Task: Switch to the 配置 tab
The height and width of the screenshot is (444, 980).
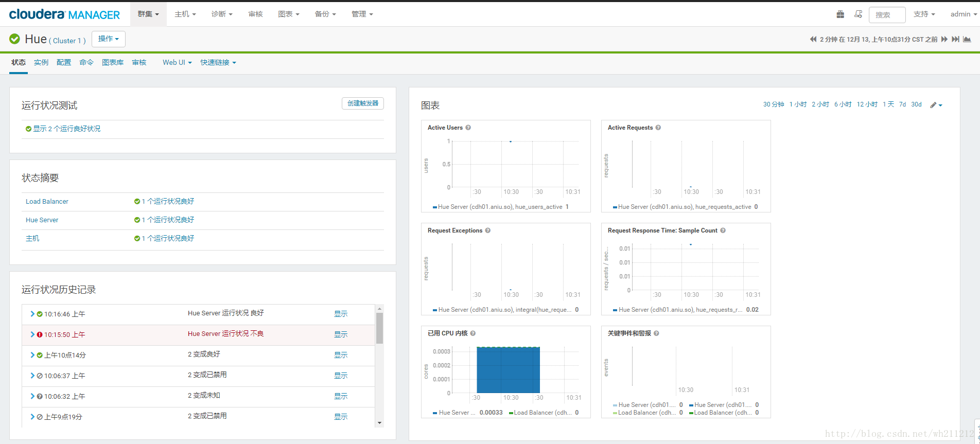Action: point(64,62)
